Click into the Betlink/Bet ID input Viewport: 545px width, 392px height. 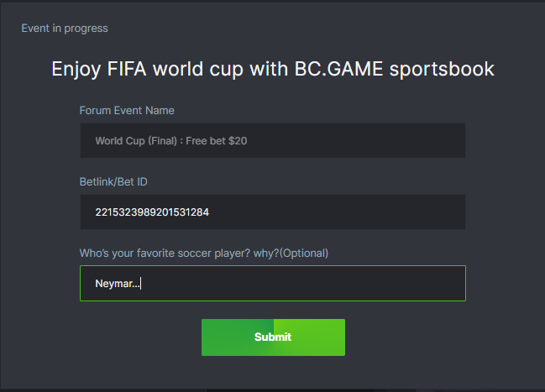(x=272, y=212)
